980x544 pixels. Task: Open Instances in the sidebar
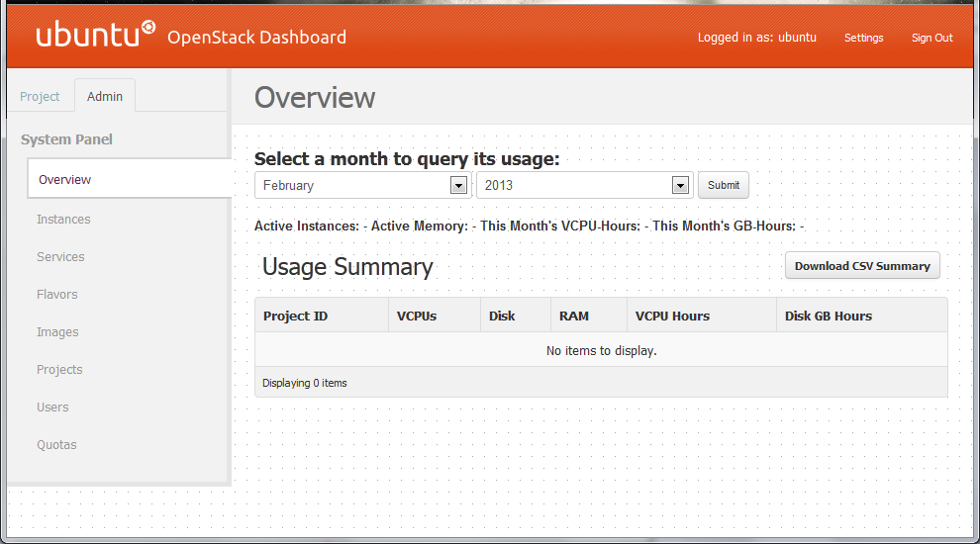click(x=63, y=220)
